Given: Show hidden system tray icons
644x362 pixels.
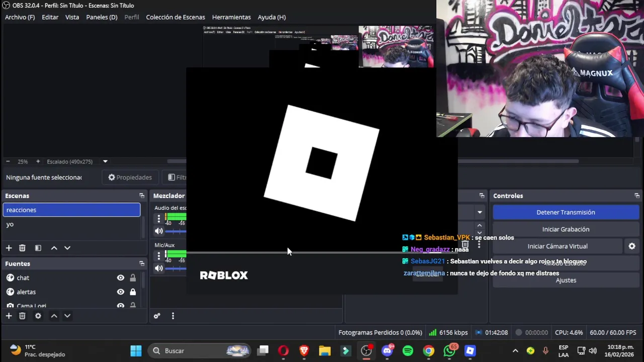Looking at the screenshot, I should coord(515,350).
